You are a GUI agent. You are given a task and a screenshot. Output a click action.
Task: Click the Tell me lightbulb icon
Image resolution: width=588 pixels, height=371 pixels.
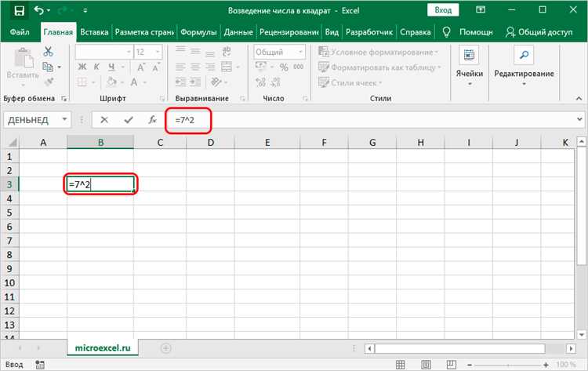(x=446, y=32)
